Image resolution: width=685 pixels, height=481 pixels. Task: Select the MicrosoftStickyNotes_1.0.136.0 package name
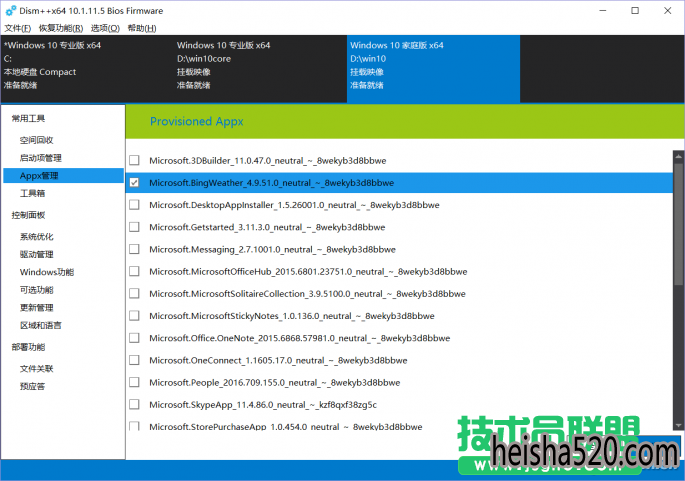point(292,316)
